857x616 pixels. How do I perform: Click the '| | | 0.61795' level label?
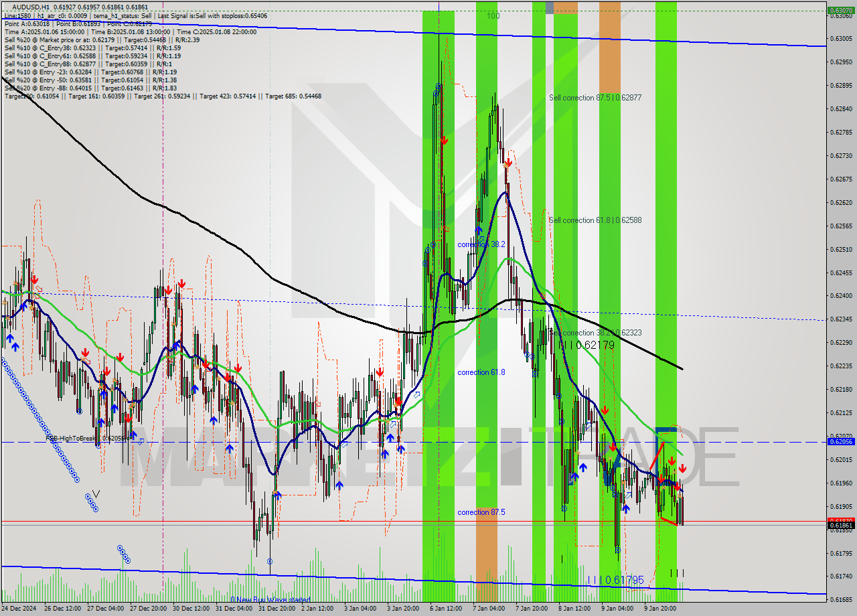616,580
